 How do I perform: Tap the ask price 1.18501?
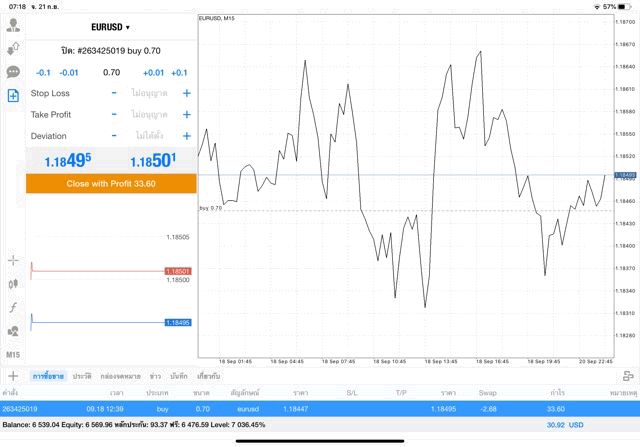153,160
